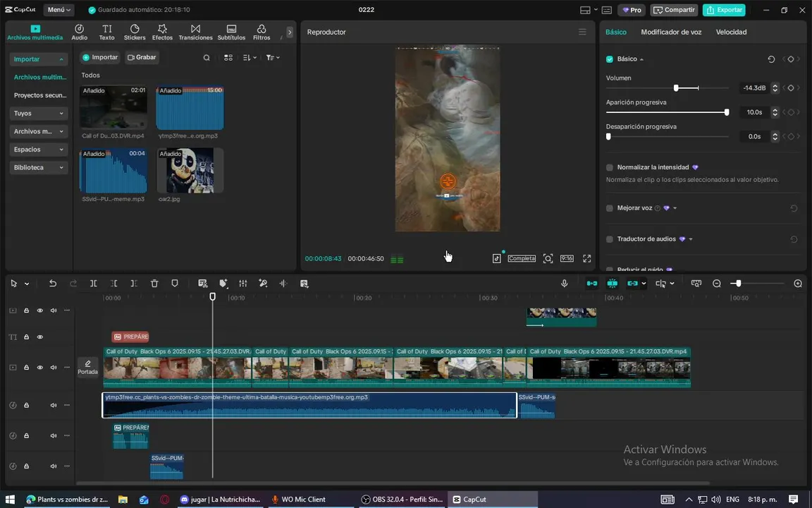
Task: Click the player zoom-to-fit scan icon
Action: coord(548,258)
